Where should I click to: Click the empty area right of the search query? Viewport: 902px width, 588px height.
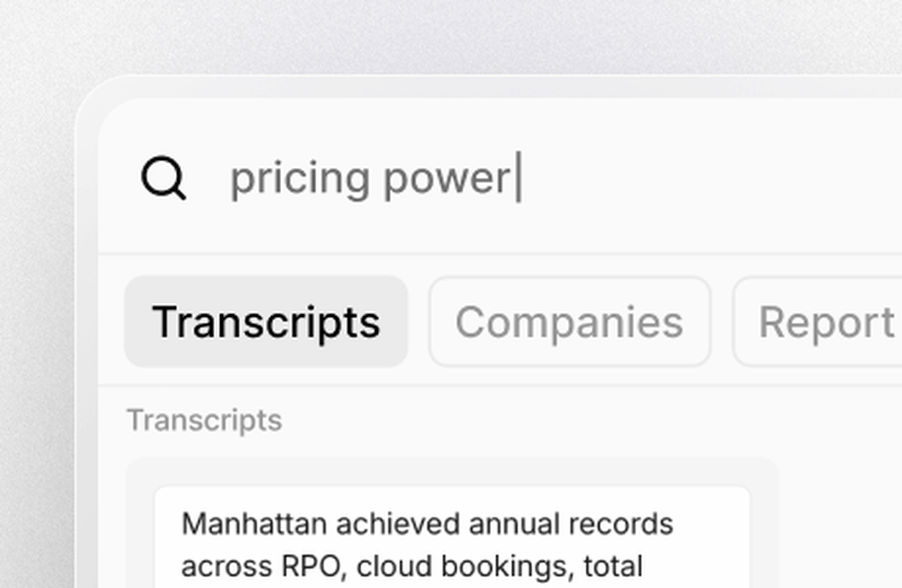pos(705,179)
